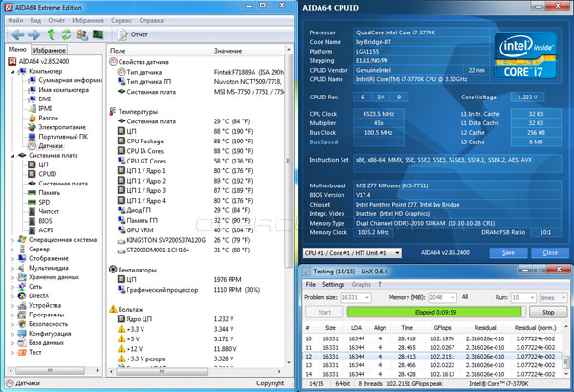Select AIDA64 v2.85.2400 root tree node

pyautogui.click(x=44, y=61)
